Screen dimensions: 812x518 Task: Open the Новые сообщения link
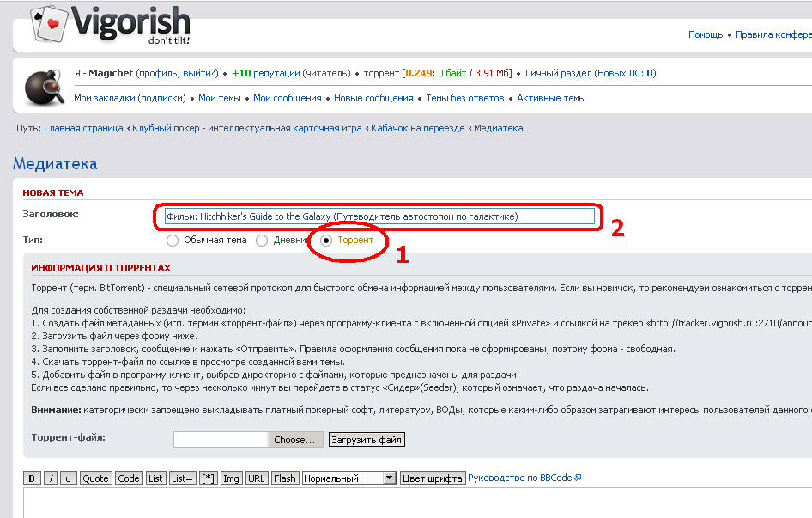pos(373,98)
